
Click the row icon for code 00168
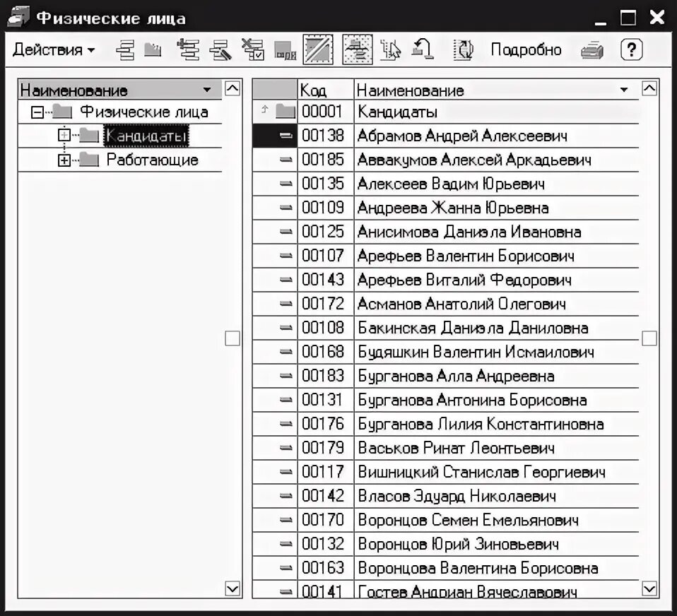285,352
